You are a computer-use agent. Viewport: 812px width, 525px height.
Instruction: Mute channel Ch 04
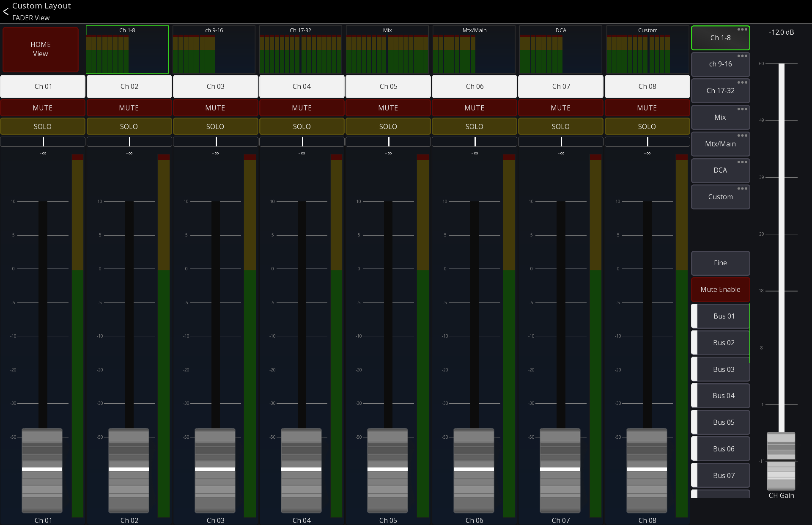tap(302, 108)
